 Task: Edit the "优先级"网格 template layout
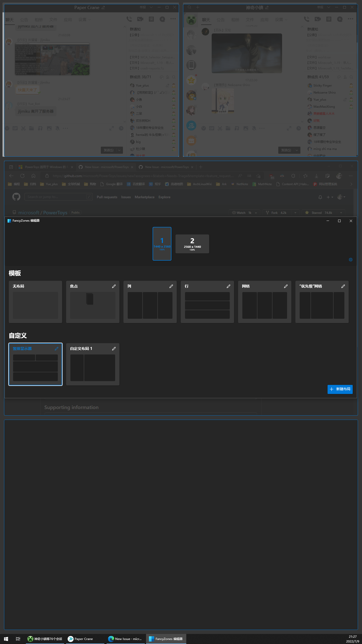(343, 286)
